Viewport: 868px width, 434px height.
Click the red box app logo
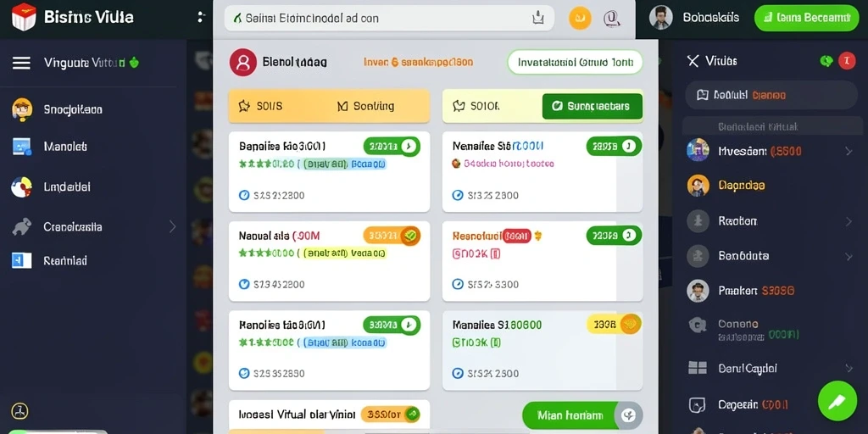[x=23, y=17]
